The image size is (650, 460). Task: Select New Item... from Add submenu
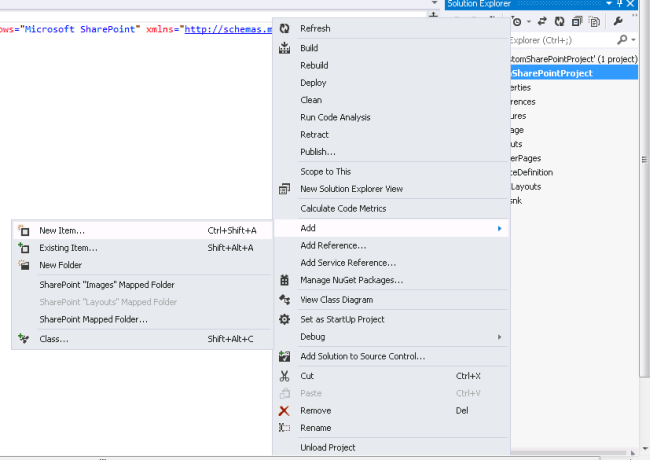(62, 230)
